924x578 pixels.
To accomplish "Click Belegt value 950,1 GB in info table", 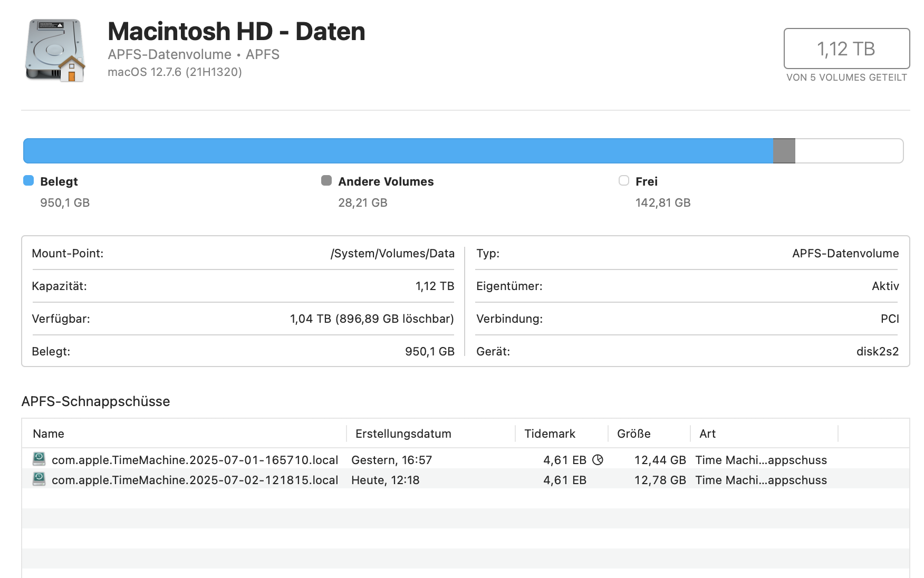I will pos(430,351).
